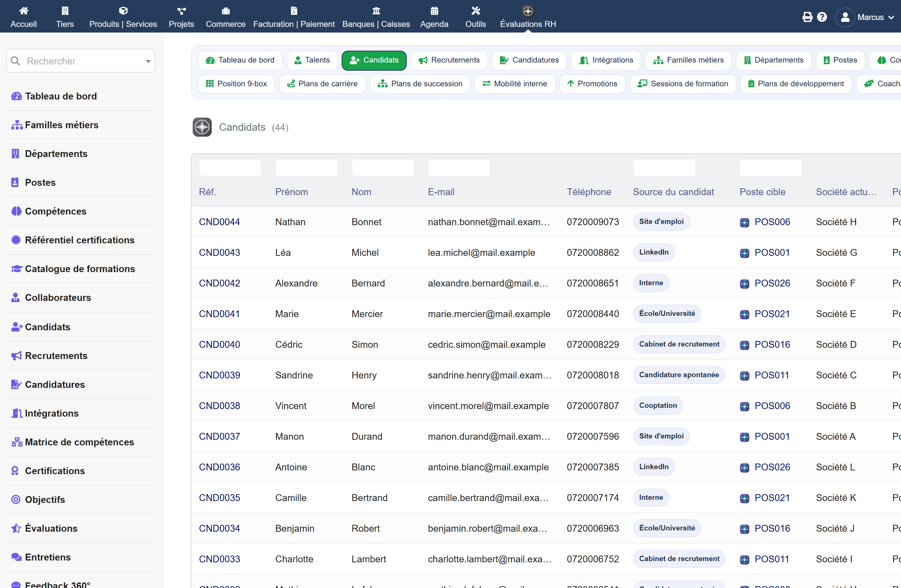Screen dimensions: 901x588
Task: Open the Évaluations RH compass icon
Action: click(x=528, y=11)
